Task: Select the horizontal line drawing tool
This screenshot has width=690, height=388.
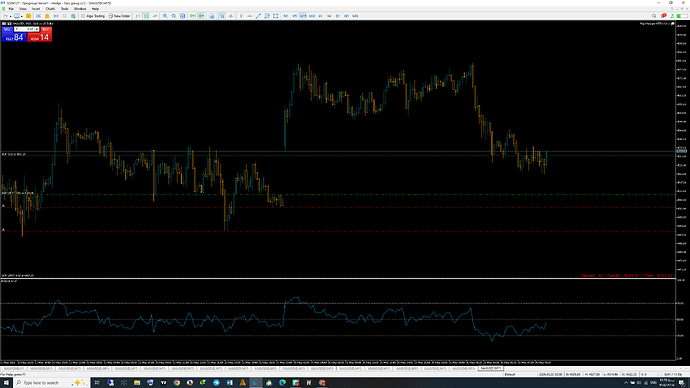Action: click(250, 16)
